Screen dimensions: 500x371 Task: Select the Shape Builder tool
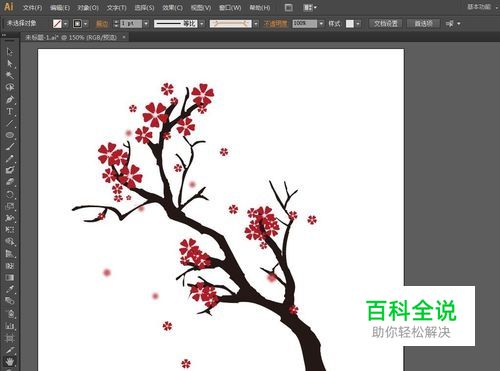pyautogui.click(x=9, y=242)
